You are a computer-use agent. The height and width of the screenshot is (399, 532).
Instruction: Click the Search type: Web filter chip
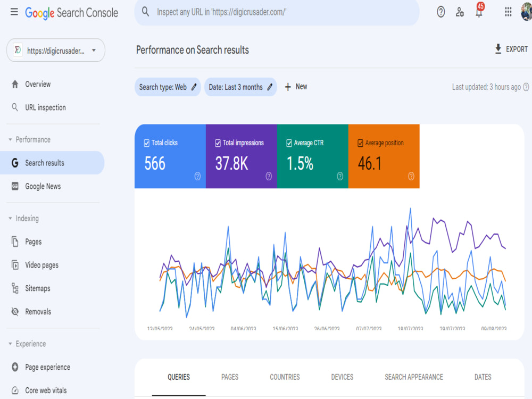click(168, 87)
